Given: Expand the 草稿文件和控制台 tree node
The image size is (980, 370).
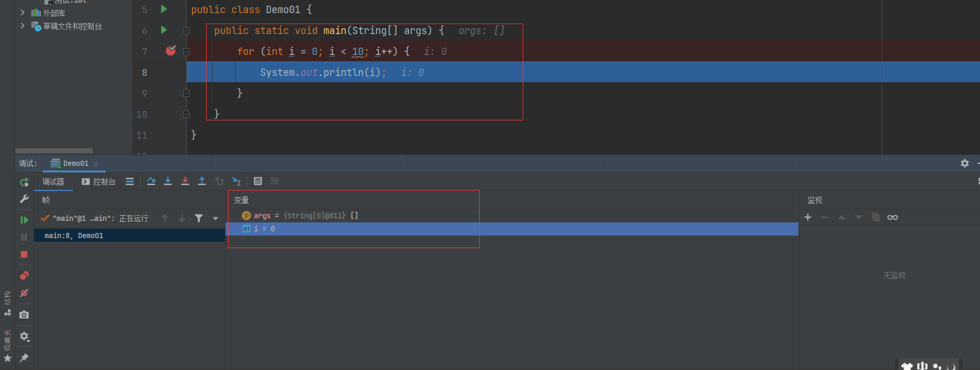Looking at the screenshot, I should (22, 25).
